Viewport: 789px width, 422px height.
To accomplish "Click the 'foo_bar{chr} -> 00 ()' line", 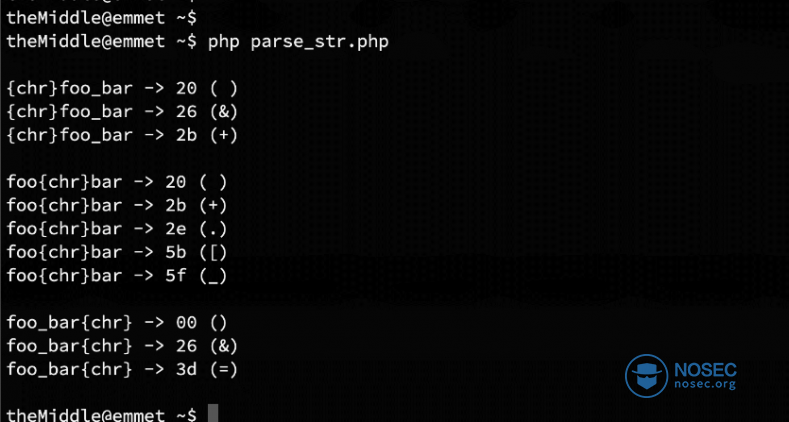I will [117, 323].
